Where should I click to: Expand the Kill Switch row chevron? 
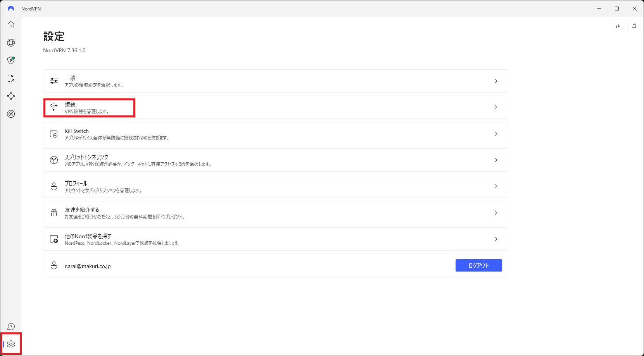[x=496, y=134]
